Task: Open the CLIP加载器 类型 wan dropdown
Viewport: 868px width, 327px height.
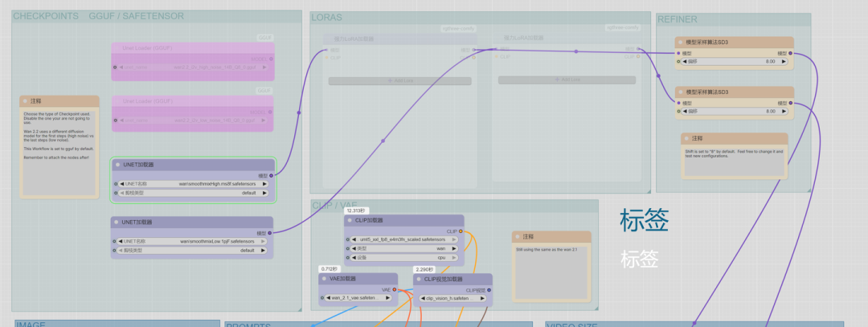Action: tap(404, 249)
